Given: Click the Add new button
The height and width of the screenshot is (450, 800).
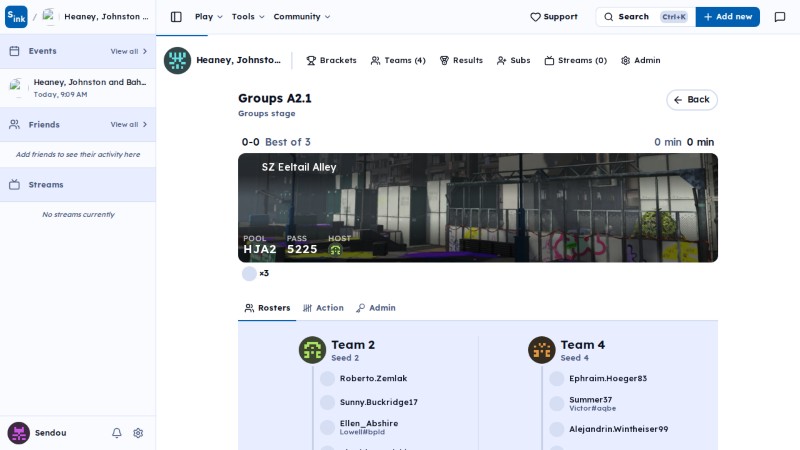Looking at the screenshot, I should click(x=728, y=17).
